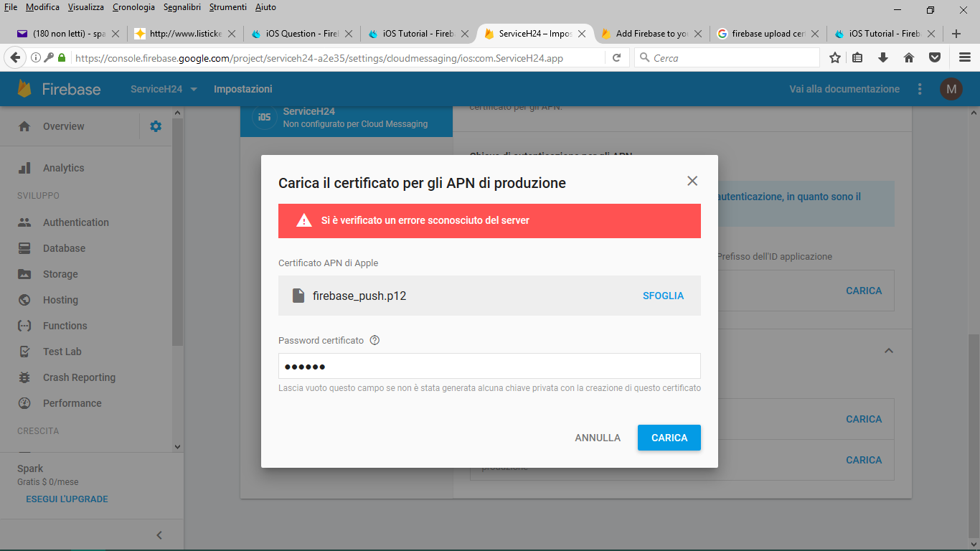980x551 pixels.
Task: Go back with browser back arrow
Action: [x=14, y=58]
